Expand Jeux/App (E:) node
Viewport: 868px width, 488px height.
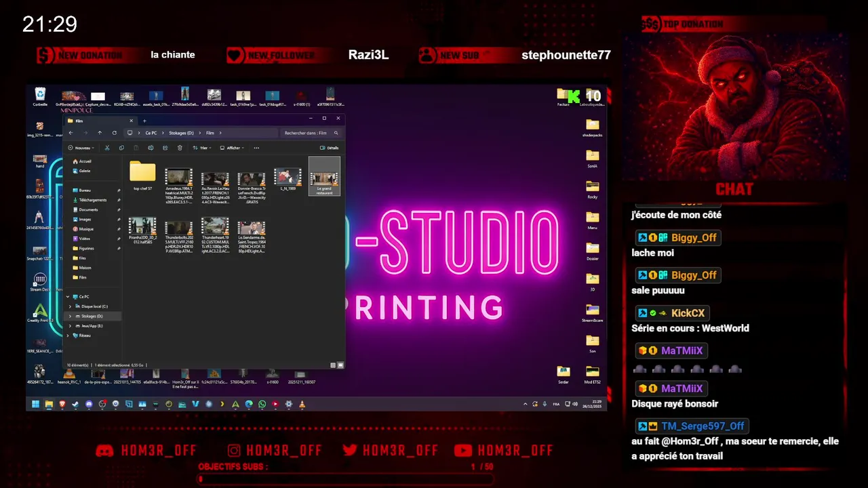(71, 326)
